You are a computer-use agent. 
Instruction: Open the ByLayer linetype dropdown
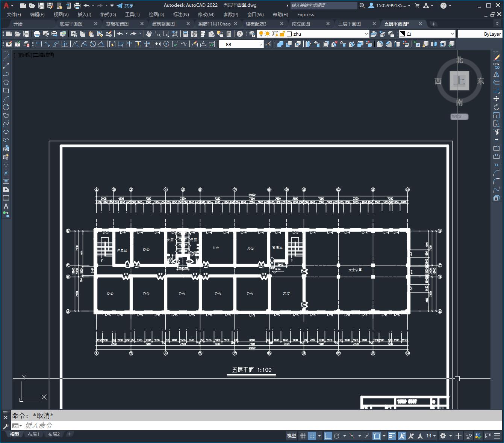click(x=480, y=34)
